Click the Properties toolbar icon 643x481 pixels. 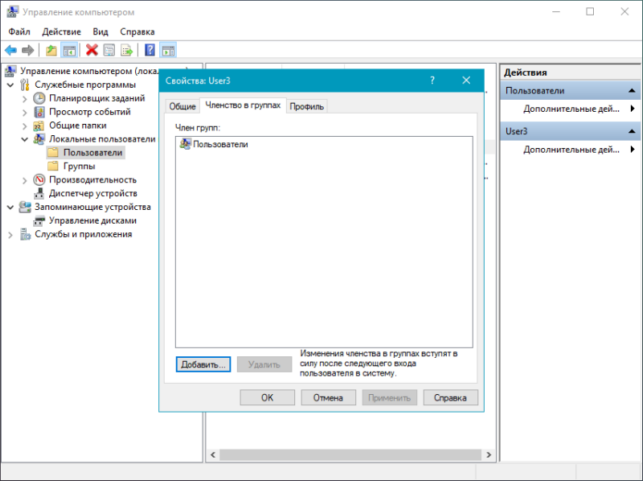[109, 50]
